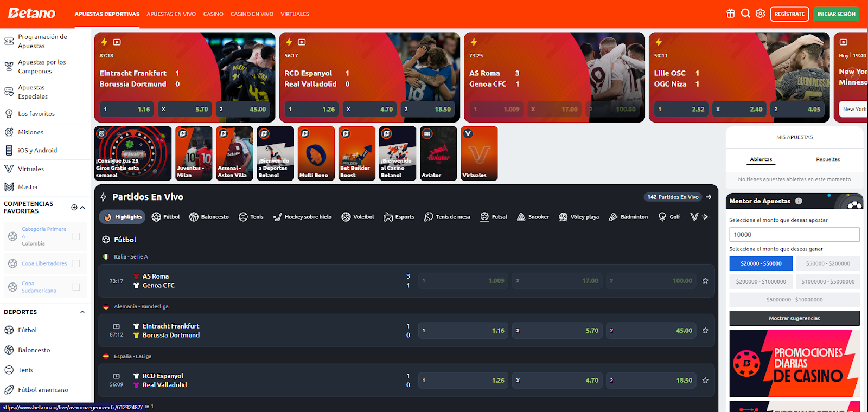Click Iniciar Sesión button
The image size is (868, 412).
point(836,14)
